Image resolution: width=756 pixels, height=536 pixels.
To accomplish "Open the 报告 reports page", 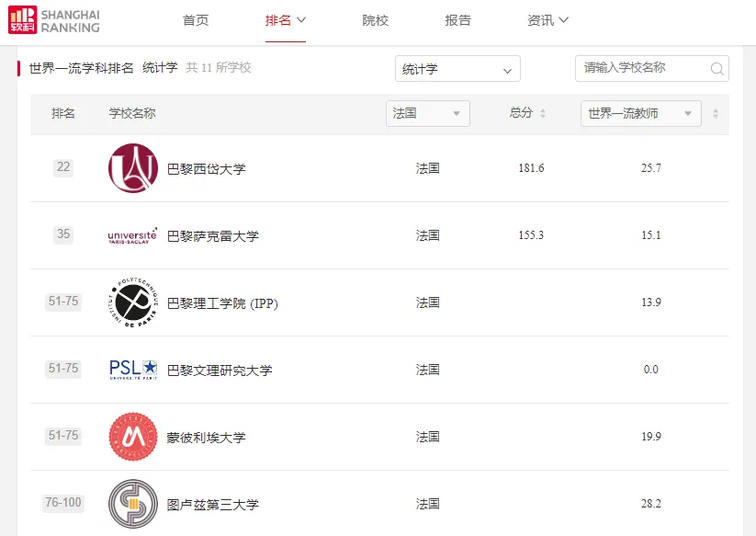I will tap(457, 20).
